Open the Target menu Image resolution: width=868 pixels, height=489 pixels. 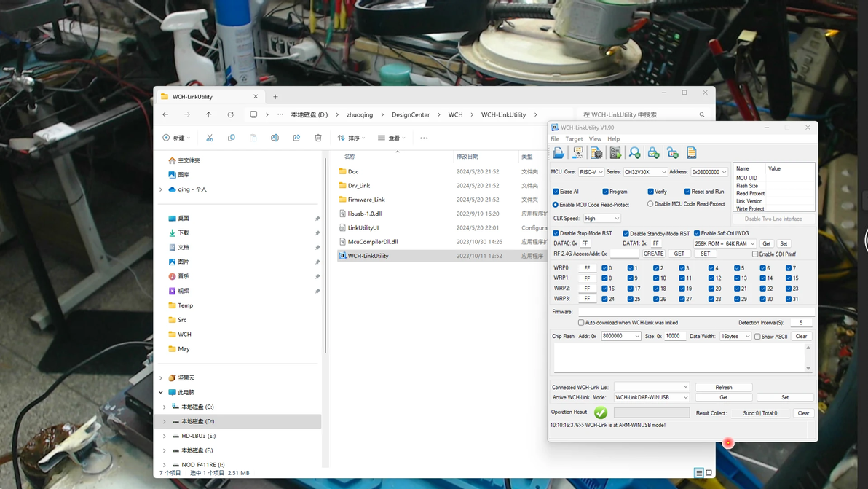[x=574, y=139]
